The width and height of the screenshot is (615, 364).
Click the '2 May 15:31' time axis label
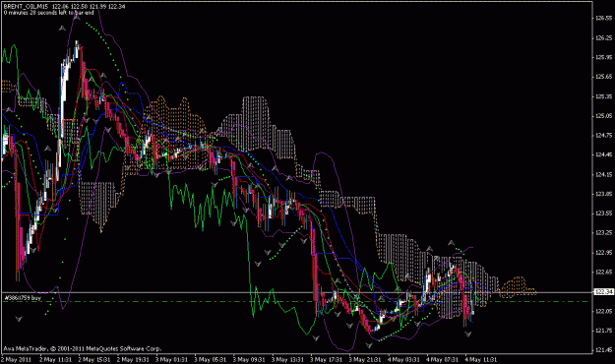pyautogui.click(x=94, y=359)
